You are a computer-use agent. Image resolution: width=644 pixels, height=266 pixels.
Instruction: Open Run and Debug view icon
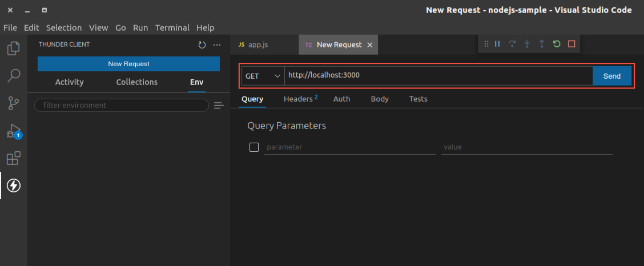(x=14, y=131)
